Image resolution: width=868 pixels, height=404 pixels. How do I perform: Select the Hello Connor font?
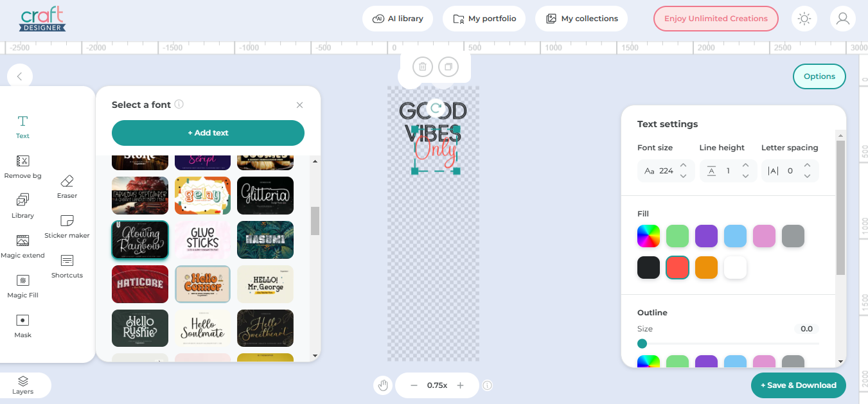tap(202, 284)
